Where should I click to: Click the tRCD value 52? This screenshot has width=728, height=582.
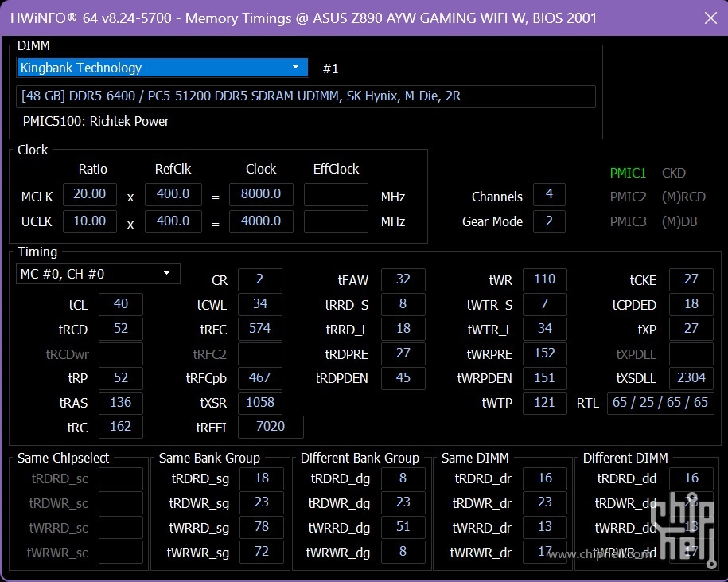tap(121, 329)
